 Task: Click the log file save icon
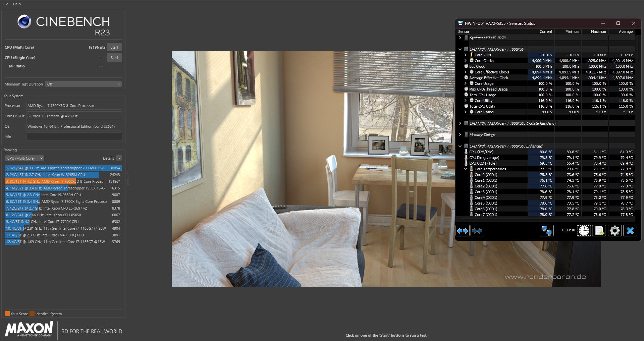[x=599, y=231]
